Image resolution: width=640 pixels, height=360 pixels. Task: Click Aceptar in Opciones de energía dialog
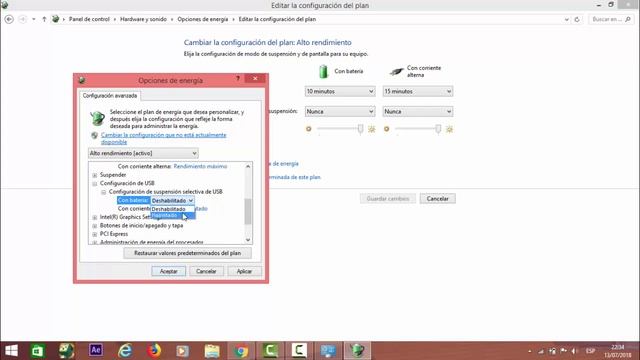[169, 271]
